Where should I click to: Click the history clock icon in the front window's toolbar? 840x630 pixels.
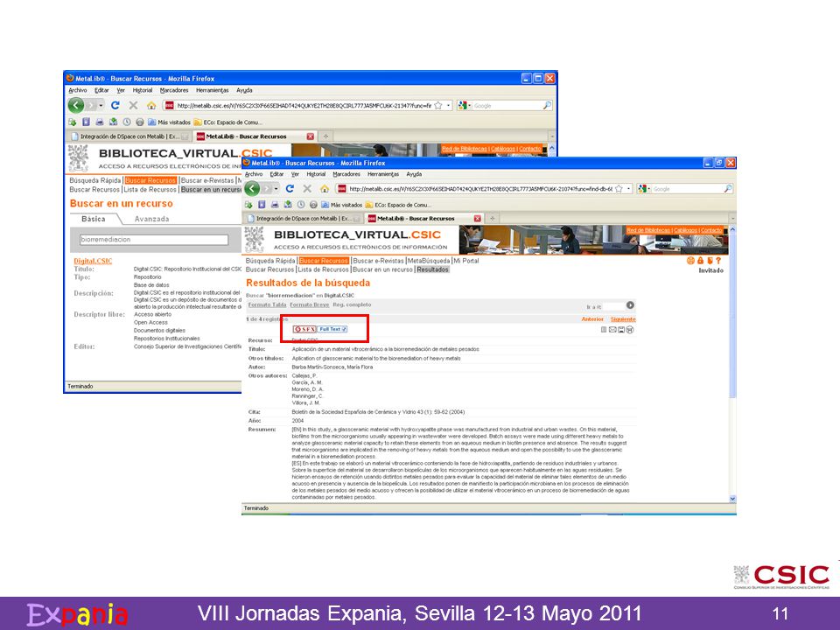[301, 205]
